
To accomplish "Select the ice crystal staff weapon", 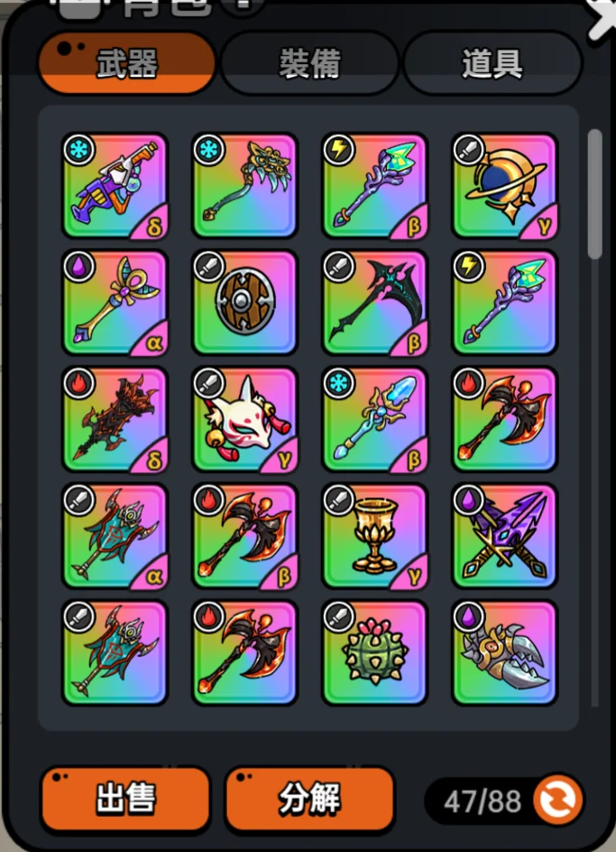I will 375,420.
